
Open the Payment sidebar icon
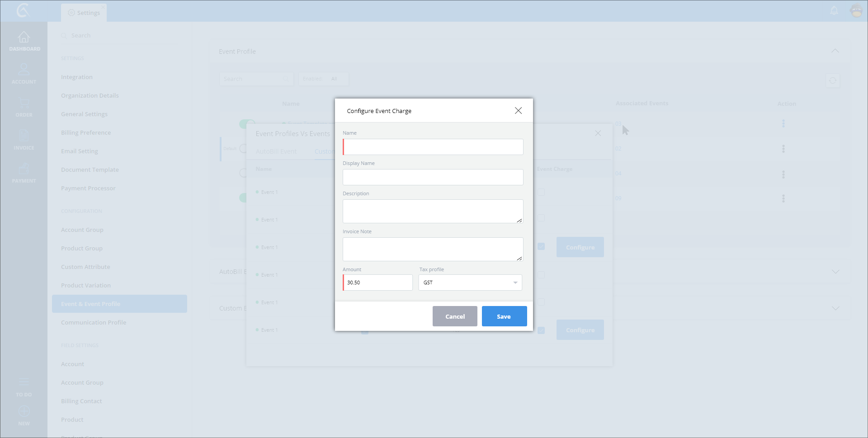24,170
